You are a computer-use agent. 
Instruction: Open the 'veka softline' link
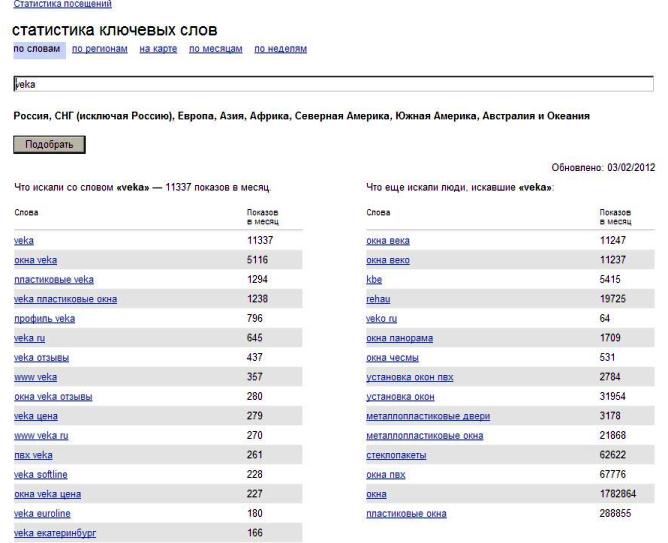[41, 475]
